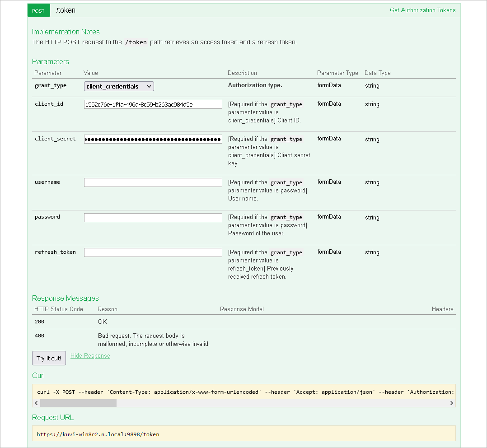Click the 200 status code cell
The width and height of the screenshot is (487, 448).
click(x=39, y=322)
